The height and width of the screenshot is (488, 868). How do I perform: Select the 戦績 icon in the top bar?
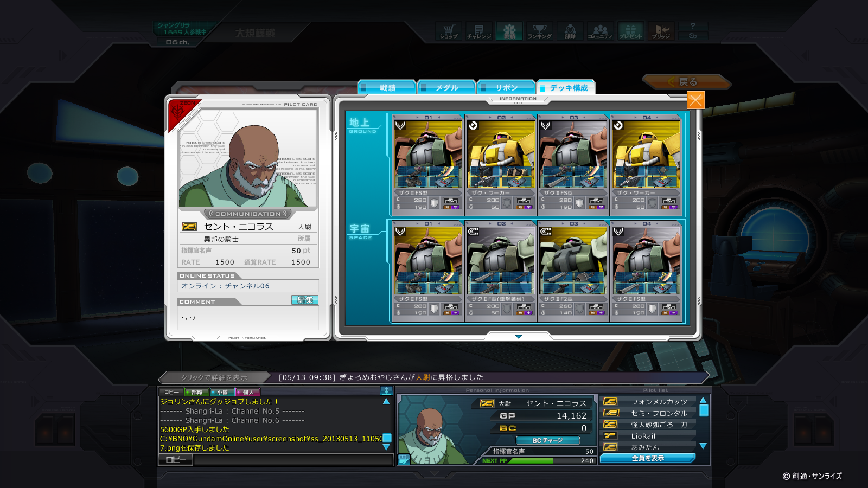click(509, 31)
